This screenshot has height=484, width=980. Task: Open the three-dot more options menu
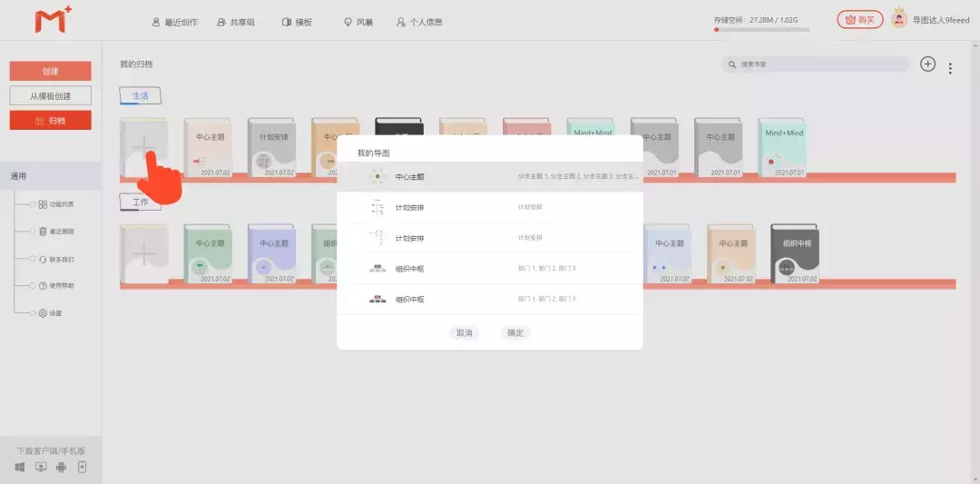pos(950,68)
